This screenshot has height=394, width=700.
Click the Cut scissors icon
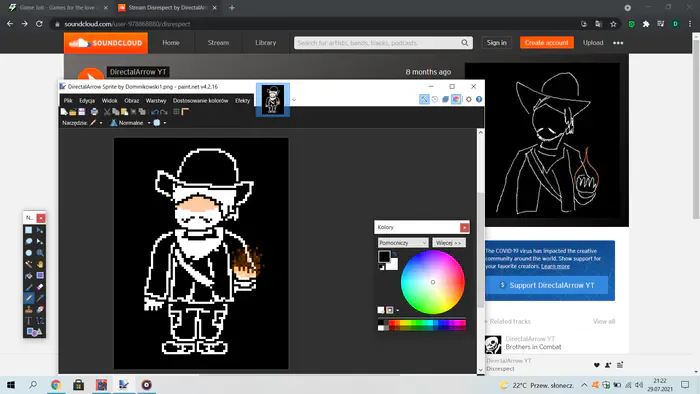tap(107, 112)
